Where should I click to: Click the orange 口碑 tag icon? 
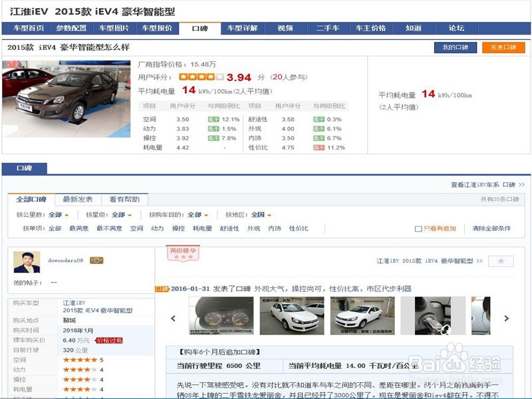[162, 289]
